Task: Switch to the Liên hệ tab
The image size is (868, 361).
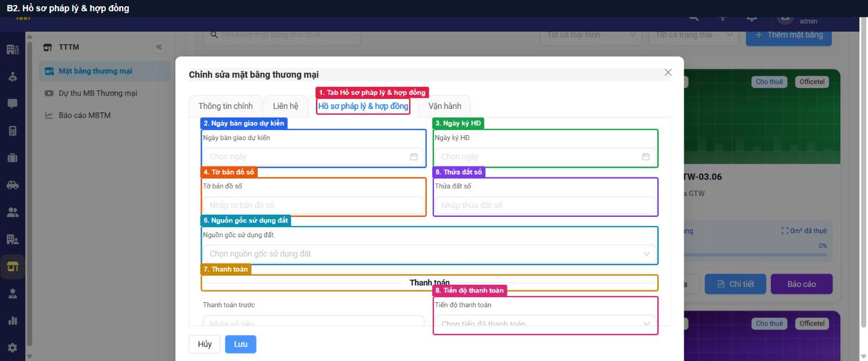Action: (x=285, y=106)
